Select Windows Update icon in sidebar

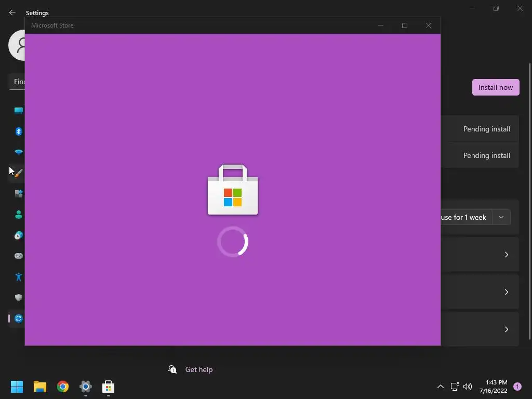pyautogui.click(x=19, y=318)
